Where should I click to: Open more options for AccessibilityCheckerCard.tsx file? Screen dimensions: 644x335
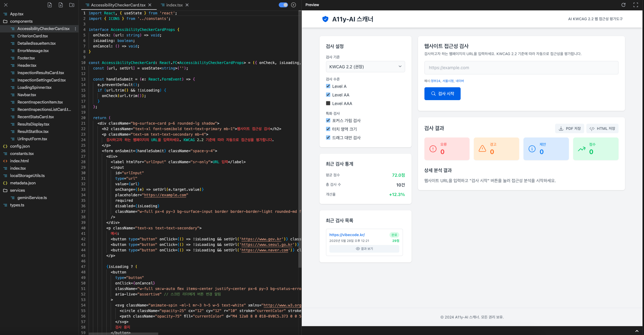coord(75,29)
